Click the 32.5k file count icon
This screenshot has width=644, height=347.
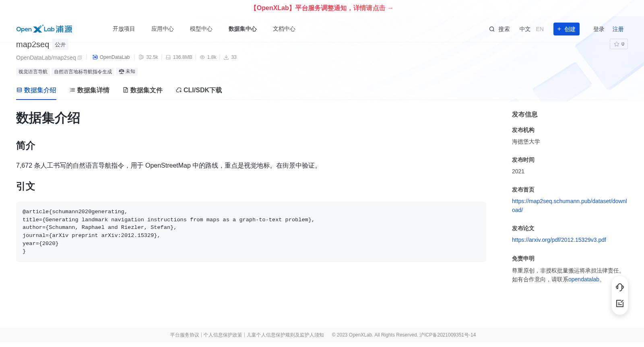click(x=141, y=57)
